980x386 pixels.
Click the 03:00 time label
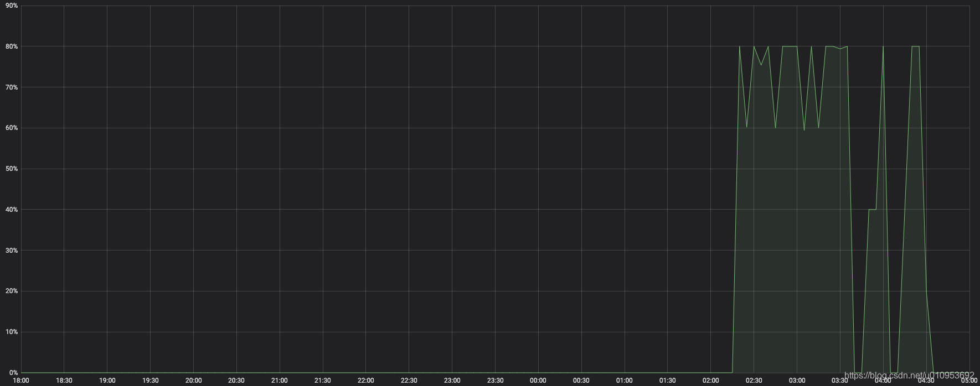[797, 380]
